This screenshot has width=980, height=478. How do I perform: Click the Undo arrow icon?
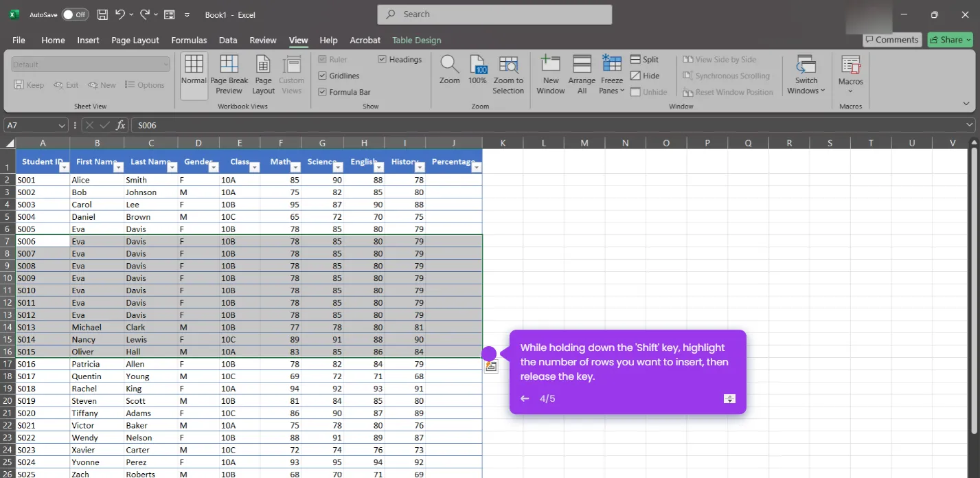tap(120, 14)
